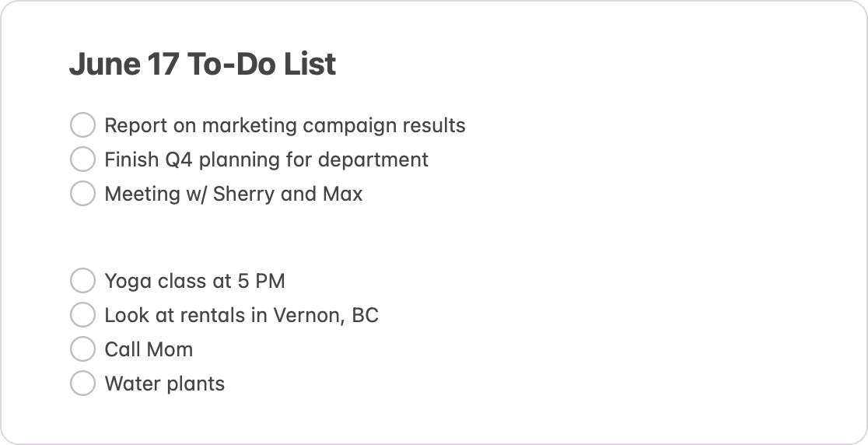This screenshot has height=445, width=868.
Task: Click "Vernon, BC" in the rentals item
Action: [x=326, y=316]
